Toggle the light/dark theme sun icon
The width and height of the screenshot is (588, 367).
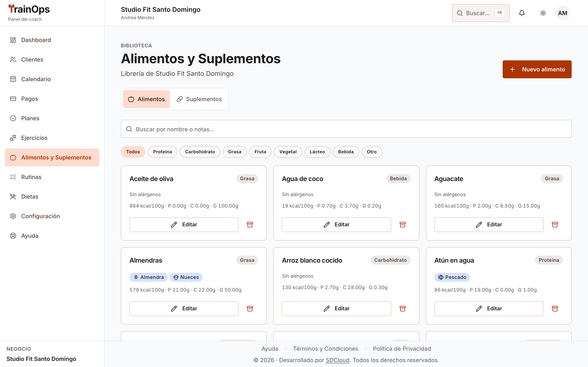[543, 13]
